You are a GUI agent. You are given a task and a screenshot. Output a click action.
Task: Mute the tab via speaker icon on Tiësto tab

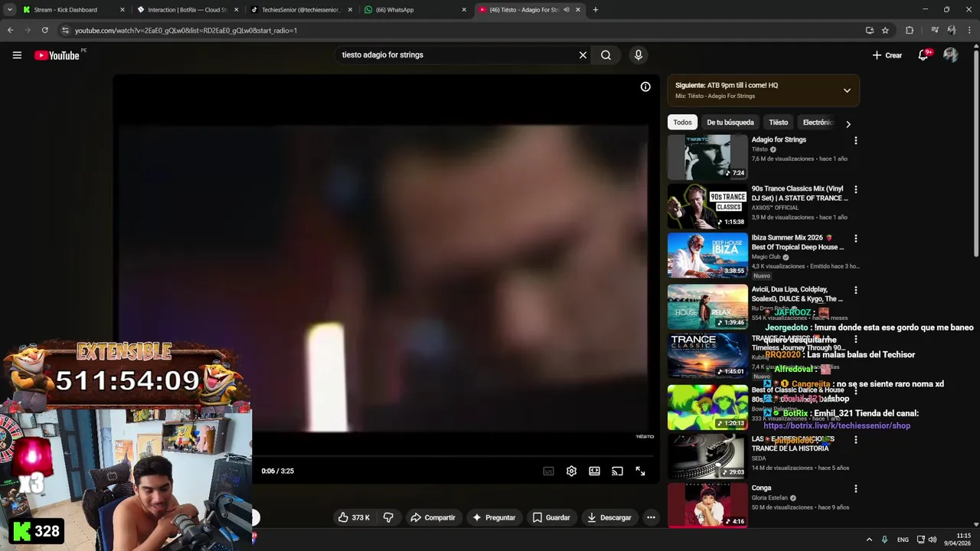(x=566, y=10)
